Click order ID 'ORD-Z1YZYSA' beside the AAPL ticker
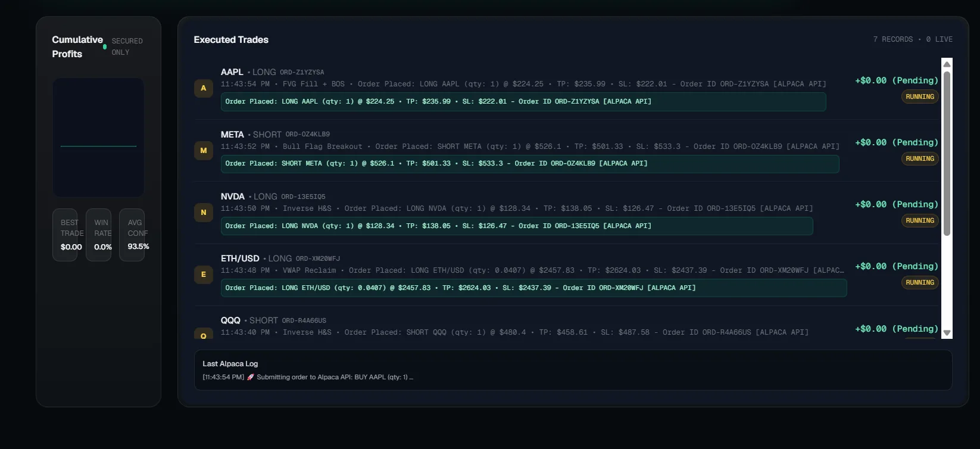Image resolution: width=980 pixels, height=449 pixels. pyautogui.click(x=302, y=73)
